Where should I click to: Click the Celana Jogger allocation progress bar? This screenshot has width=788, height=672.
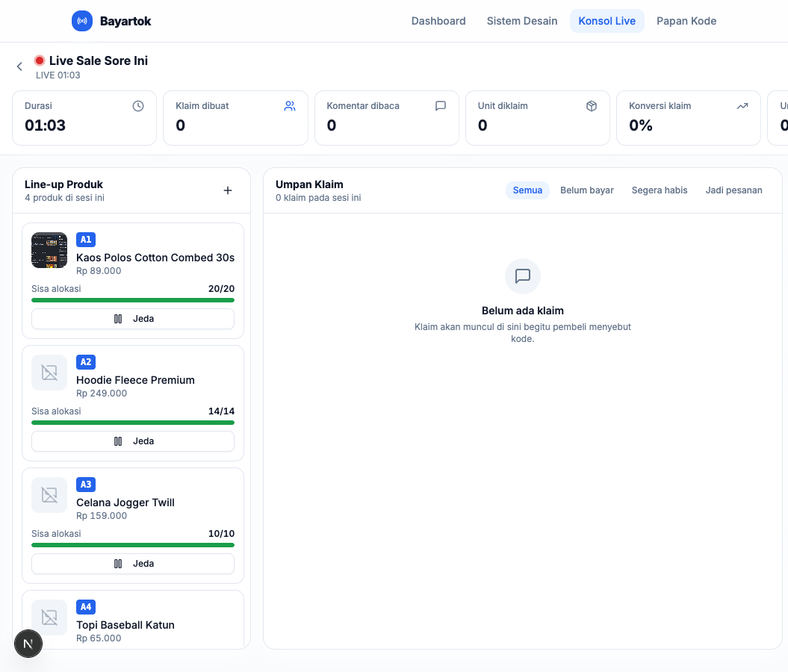coord(133,545)
